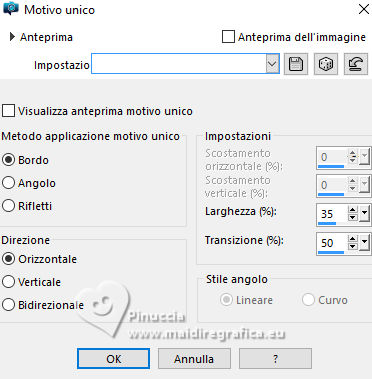This screenshot has height=379, width=372.
Task: Open the Larghezza slider dropdown arrow
Action: click(364, 213)
